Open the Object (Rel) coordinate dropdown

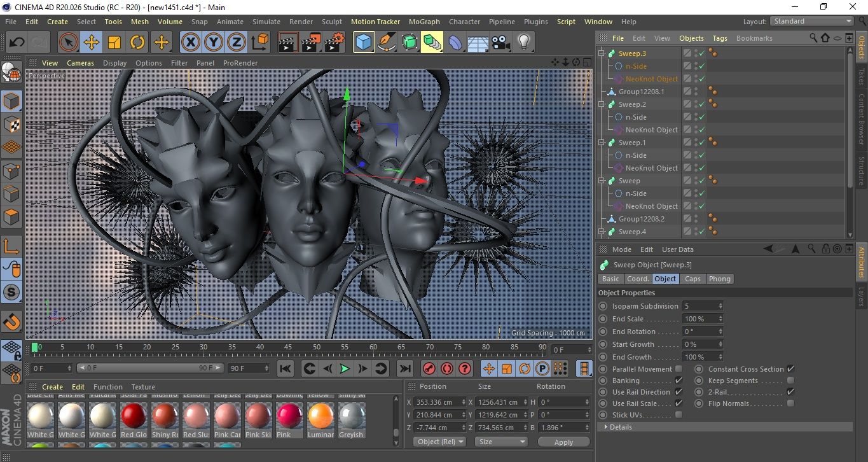(x=439, y=442)
